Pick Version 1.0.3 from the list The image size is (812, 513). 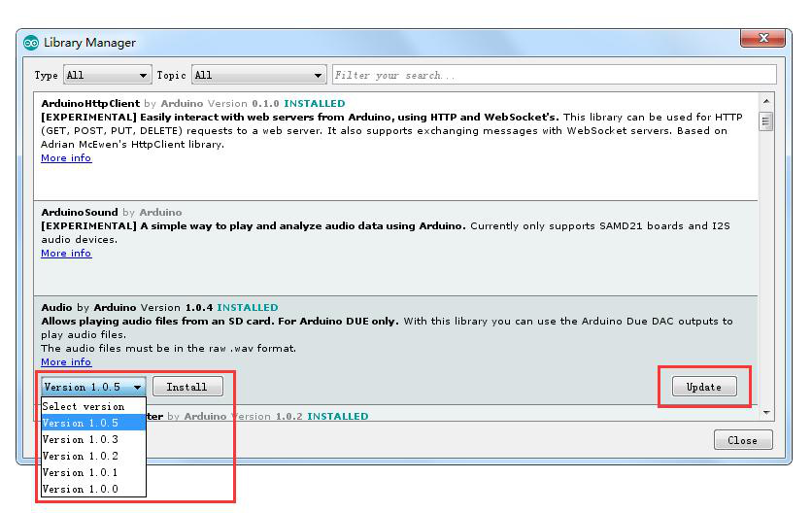point(93,439)
